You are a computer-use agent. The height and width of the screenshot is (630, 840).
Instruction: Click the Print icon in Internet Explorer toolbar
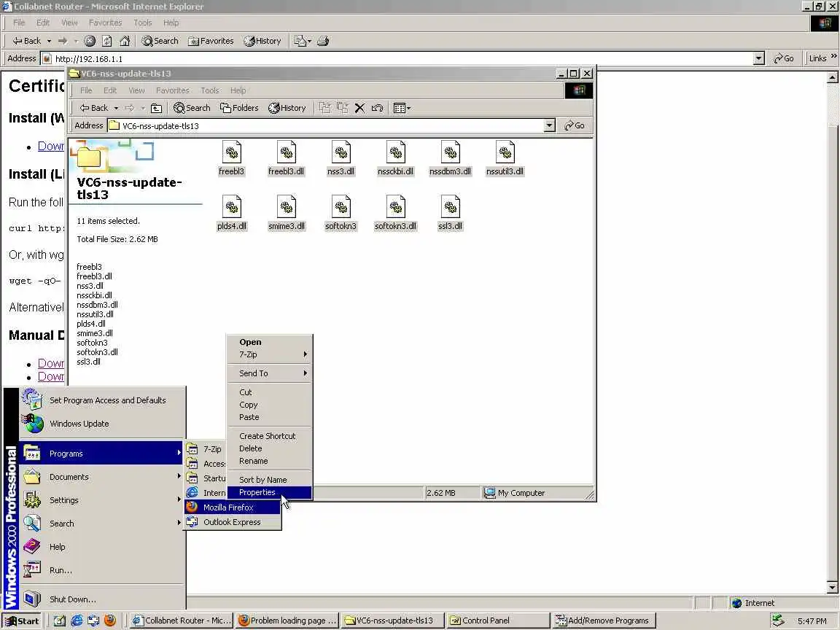click(x=323, y=41)
